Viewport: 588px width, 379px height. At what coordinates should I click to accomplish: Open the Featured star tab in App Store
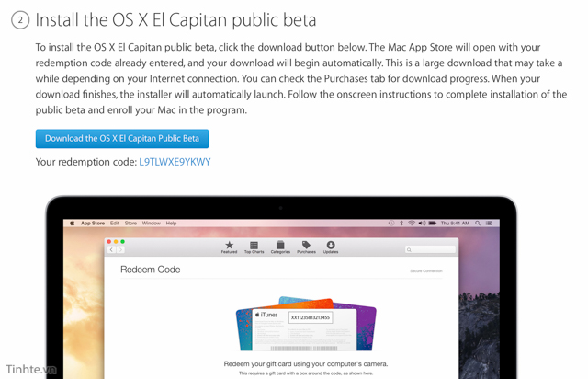[x=229, y=247]
